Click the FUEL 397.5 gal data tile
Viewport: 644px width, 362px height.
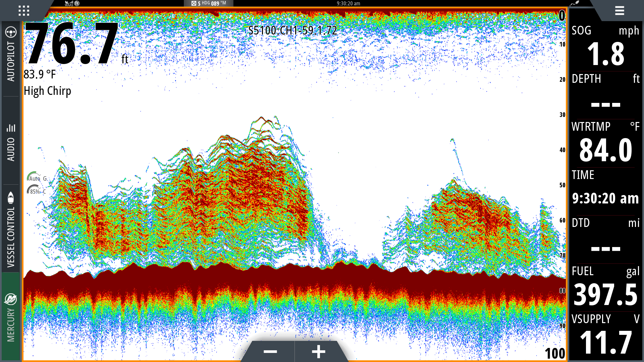coord(605,287)
